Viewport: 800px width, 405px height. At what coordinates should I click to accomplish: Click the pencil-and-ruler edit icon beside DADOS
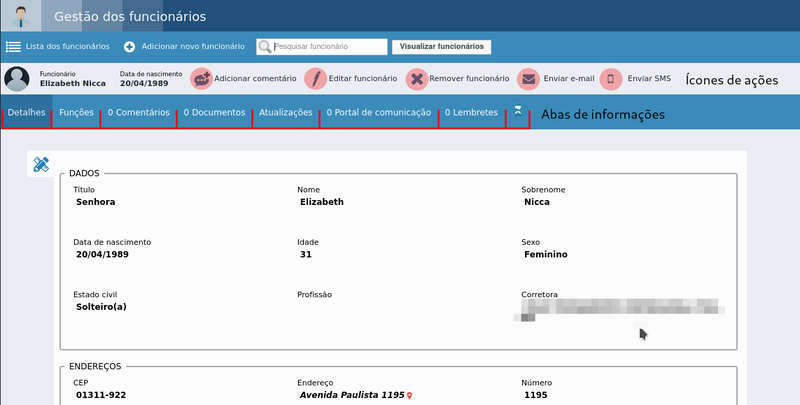[x=41, y=164]
